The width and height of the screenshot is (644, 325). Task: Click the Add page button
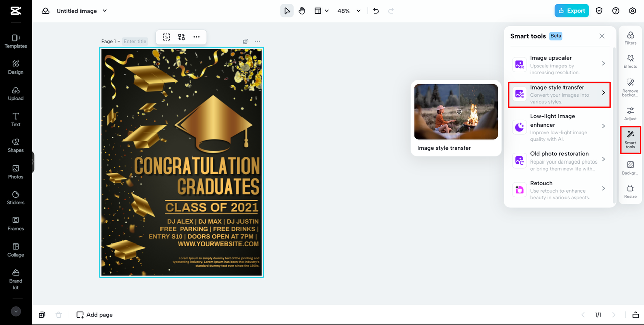coord(95,315)
